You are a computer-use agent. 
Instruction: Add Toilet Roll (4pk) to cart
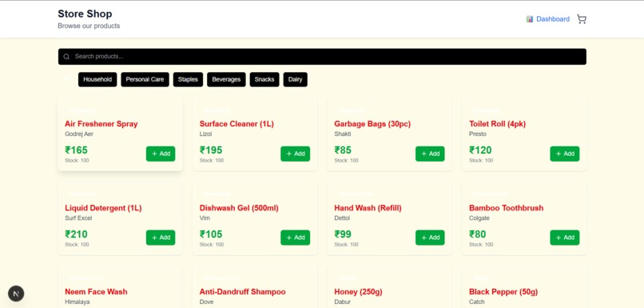tap(565, 154)
